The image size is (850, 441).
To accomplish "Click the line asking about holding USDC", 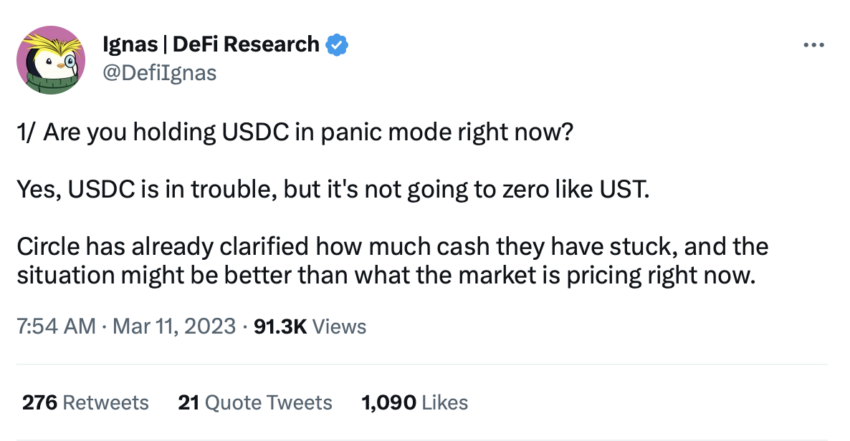I will tap(295, 133).
